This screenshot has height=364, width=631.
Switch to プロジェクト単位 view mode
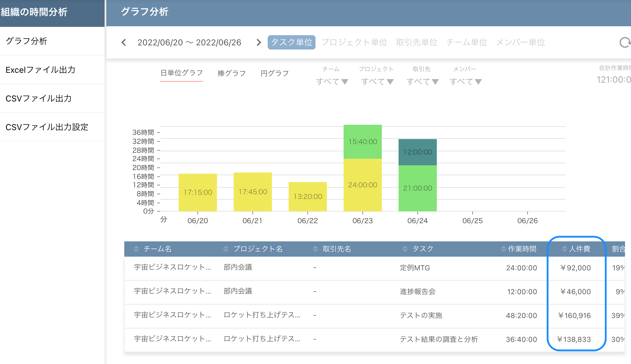[x=354, y=42]
